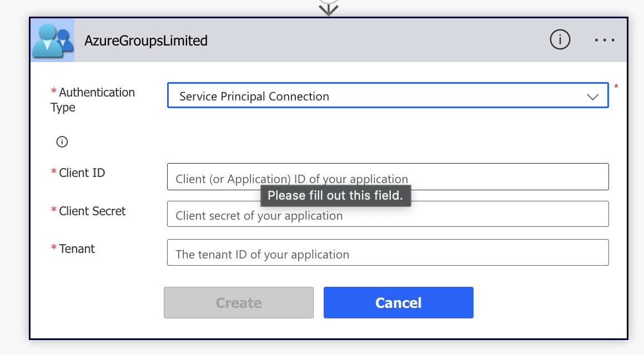Screen dimensions: 644x355
Task: Focus the Tenant ID input field
Action: pyautogui.click(x=388, y=252)
